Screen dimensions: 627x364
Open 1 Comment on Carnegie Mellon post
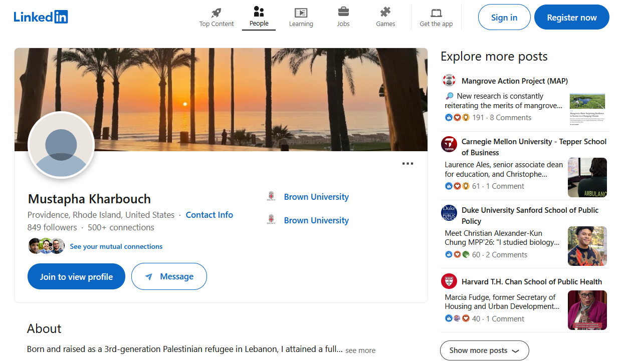[505, 186]
